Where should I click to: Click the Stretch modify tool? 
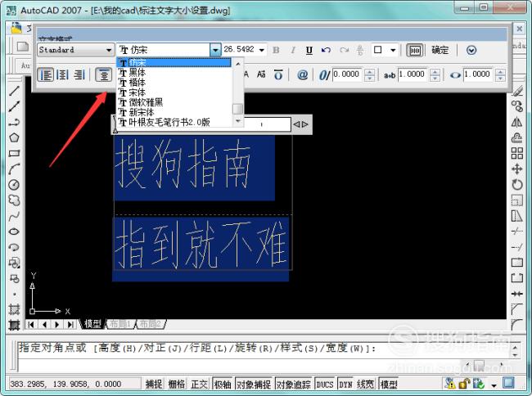[517, 216]
